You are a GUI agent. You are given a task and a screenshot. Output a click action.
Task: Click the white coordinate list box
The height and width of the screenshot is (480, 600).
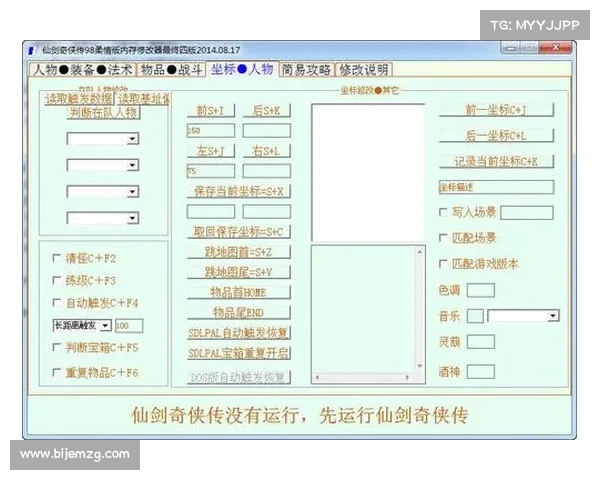(x=368, y=172)
